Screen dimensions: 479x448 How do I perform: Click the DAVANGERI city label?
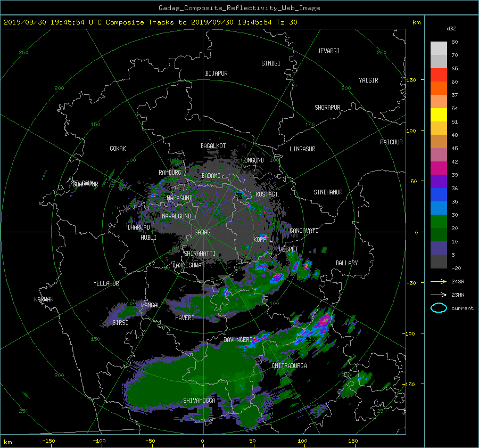coord(238,340)
